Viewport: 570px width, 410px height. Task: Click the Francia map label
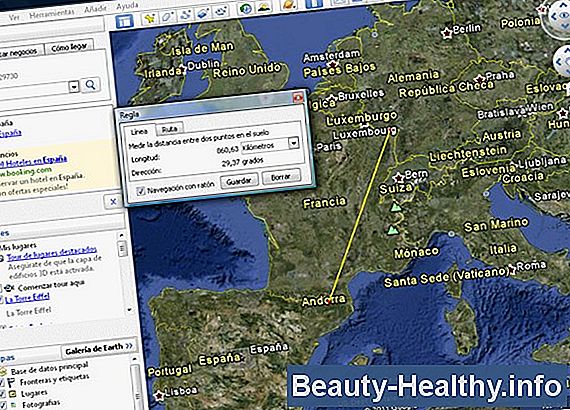[324, 202]
